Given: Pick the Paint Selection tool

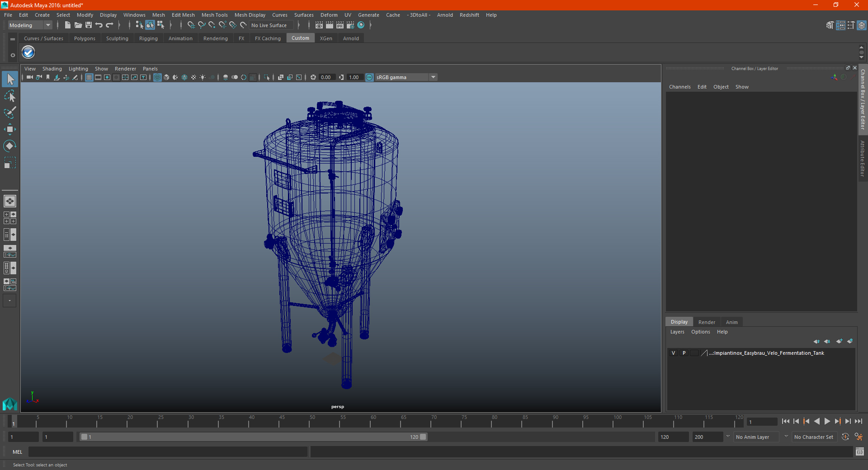Looking at the screenshot, I should pos(9,113).
